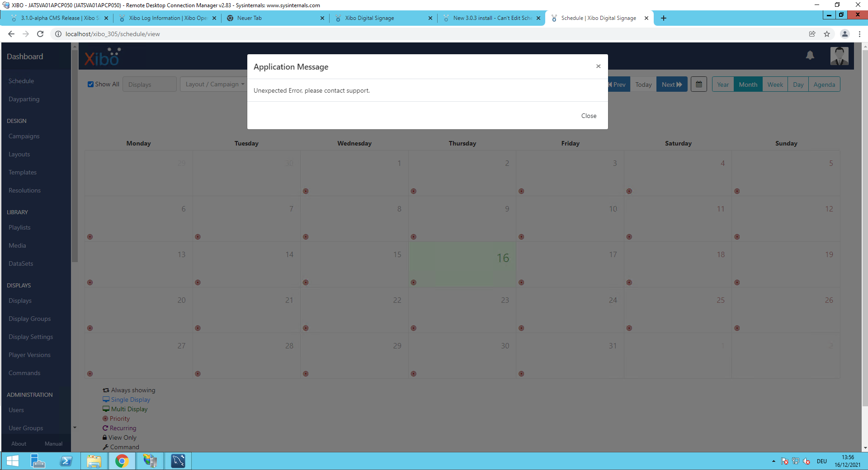Image resolution: width=868 pixels, height=470 pixels.
Task: Reload the page with browser refresh icon
Action: pyautogui.click(x=40, y=34)
